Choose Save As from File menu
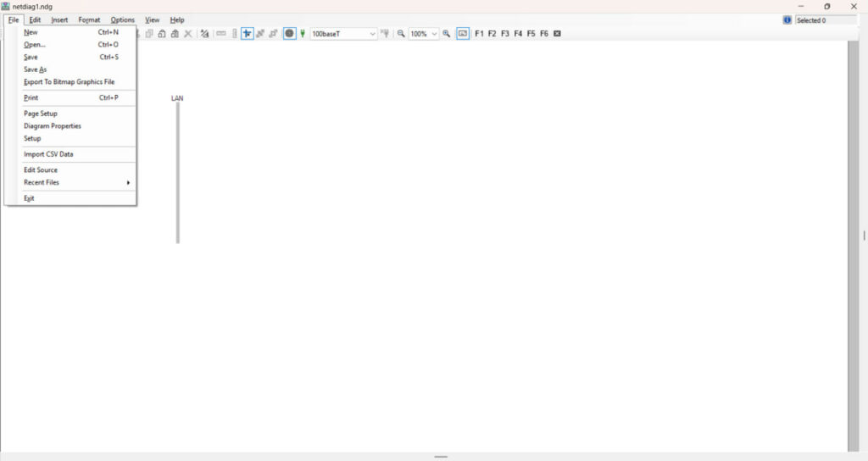The height and width of the screenshot is (461, 868). [71, 69]
